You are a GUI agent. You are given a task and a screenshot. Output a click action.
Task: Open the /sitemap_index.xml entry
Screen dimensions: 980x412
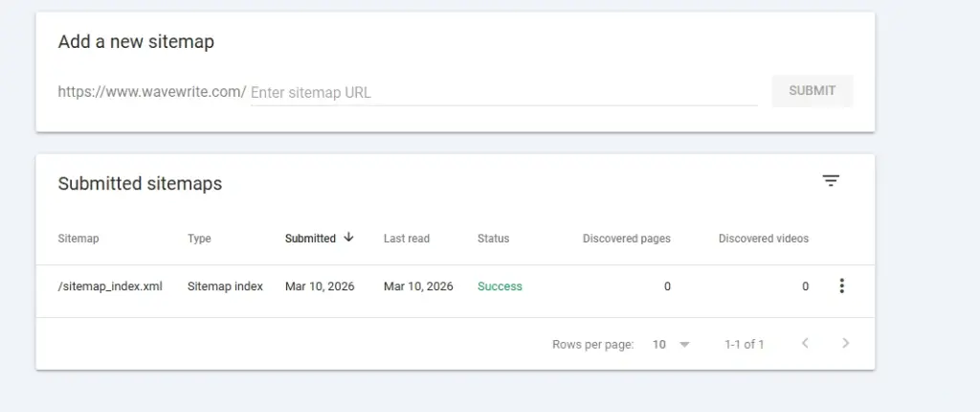tap(110, 286)
